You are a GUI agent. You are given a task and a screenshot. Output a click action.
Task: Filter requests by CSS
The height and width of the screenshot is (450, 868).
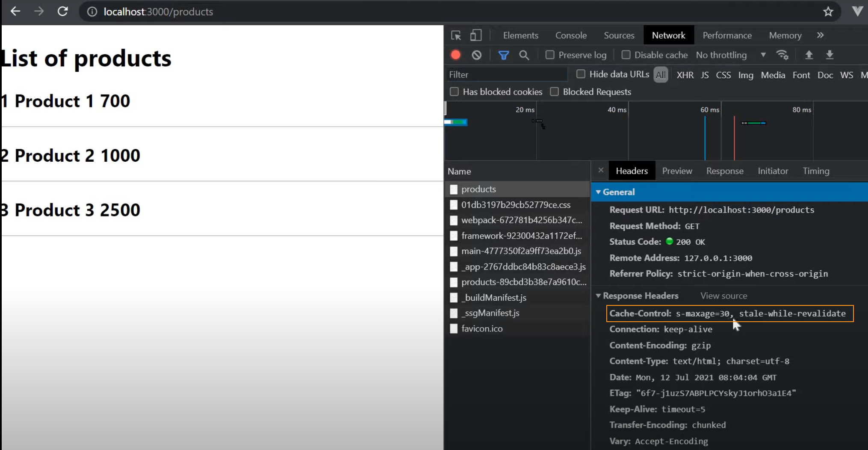point(723,75)
